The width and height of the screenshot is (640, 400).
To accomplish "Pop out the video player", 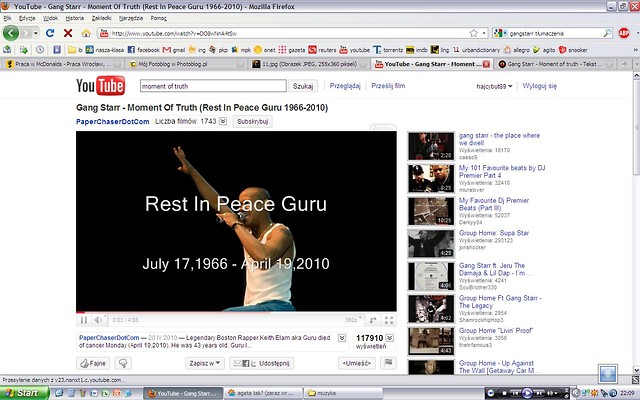I will 373,320.
